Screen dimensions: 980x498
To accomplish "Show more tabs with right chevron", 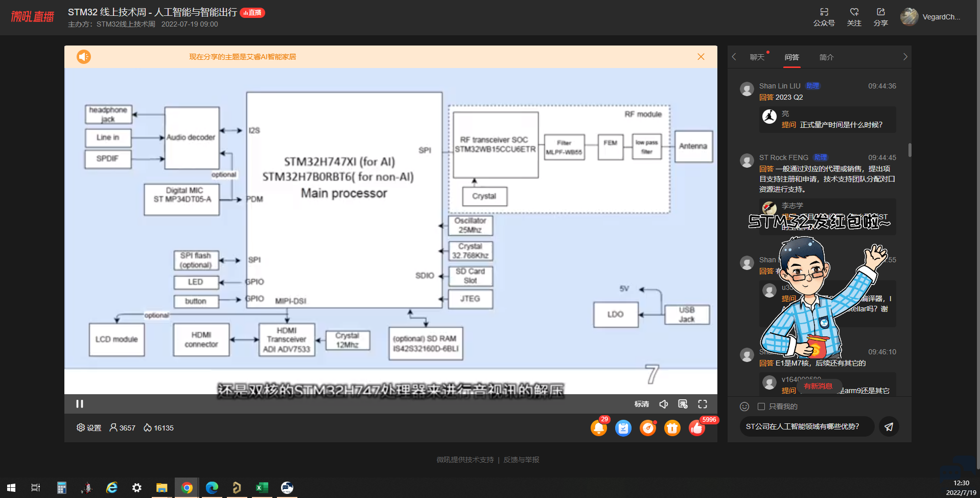I will pos(905,57).
